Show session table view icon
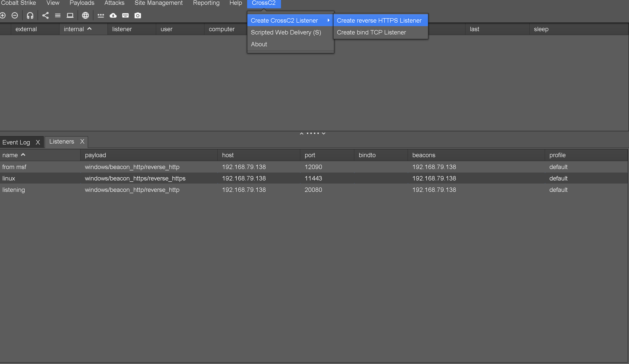Image resolution: width=629 pixels, height=364 pixels. click(58, 15)
